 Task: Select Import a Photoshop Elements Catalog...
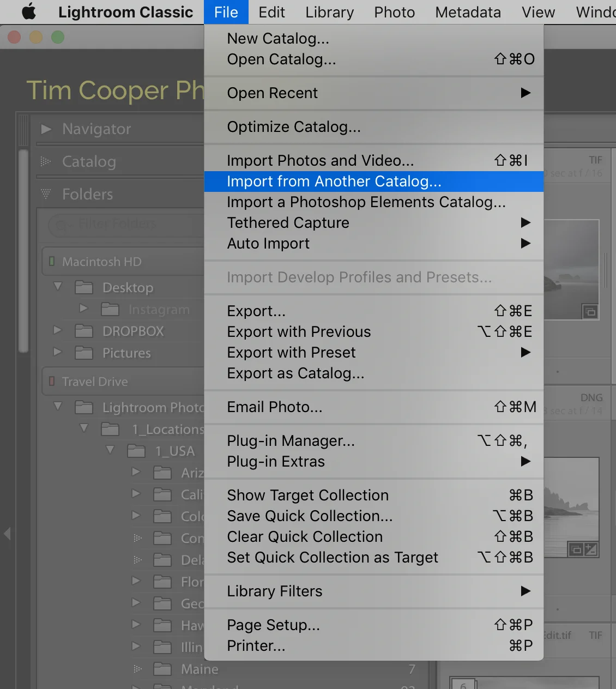pos(374,202)
